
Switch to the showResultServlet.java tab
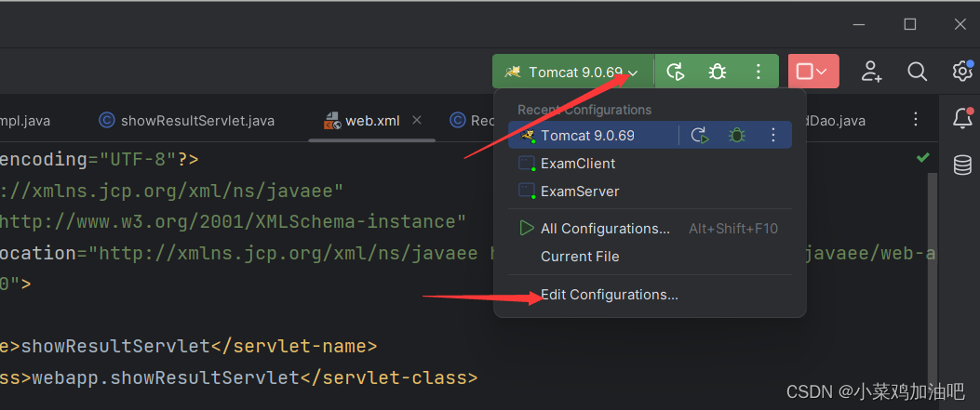[187, 121]
